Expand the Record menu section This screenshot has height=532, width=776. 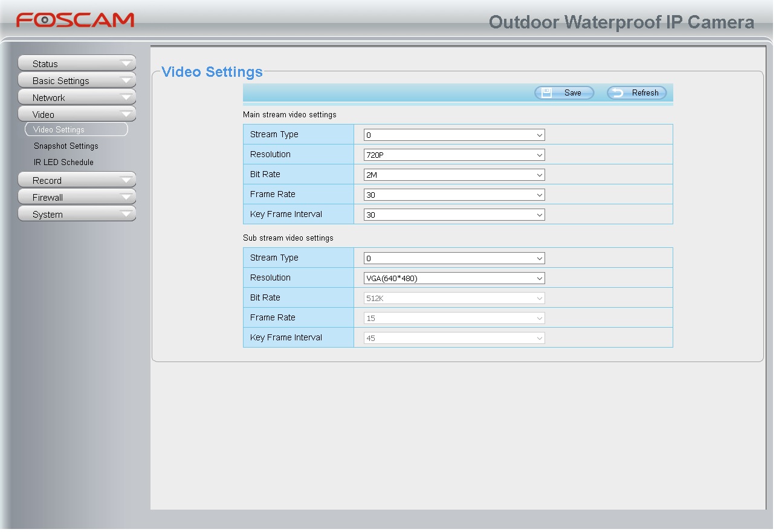pyautogui.click(x=76, y=180)
